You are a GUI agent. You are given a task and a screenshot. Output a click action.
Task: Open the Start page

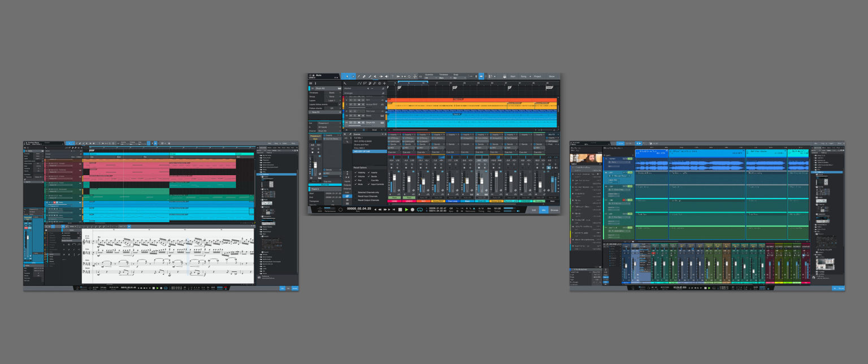click(x=513, y=77)
